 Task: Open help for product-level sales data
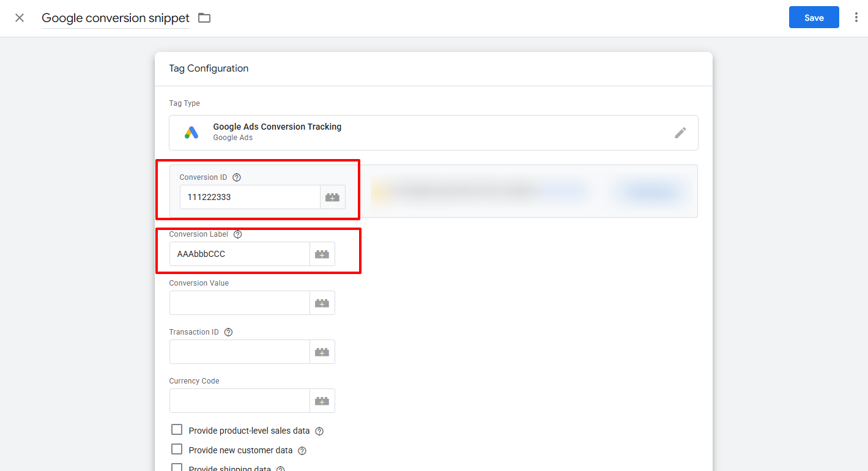tap(319, 431)
